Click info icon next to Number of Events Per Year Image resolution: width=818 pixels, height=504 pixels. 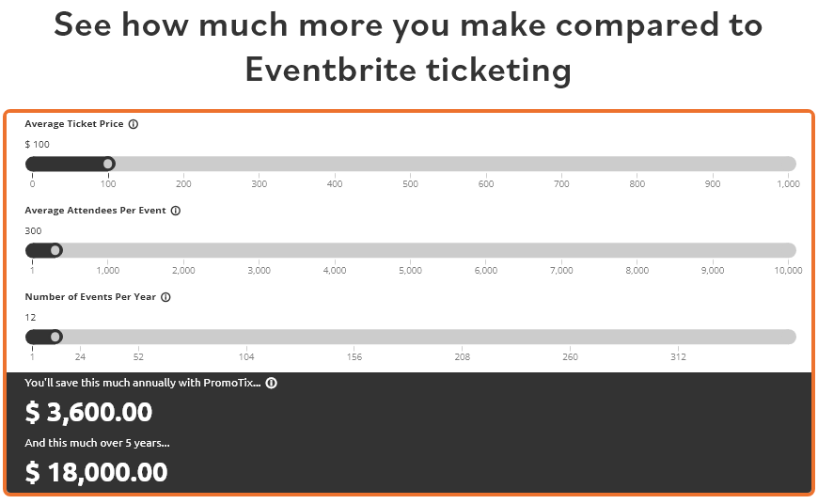point(165,297)
